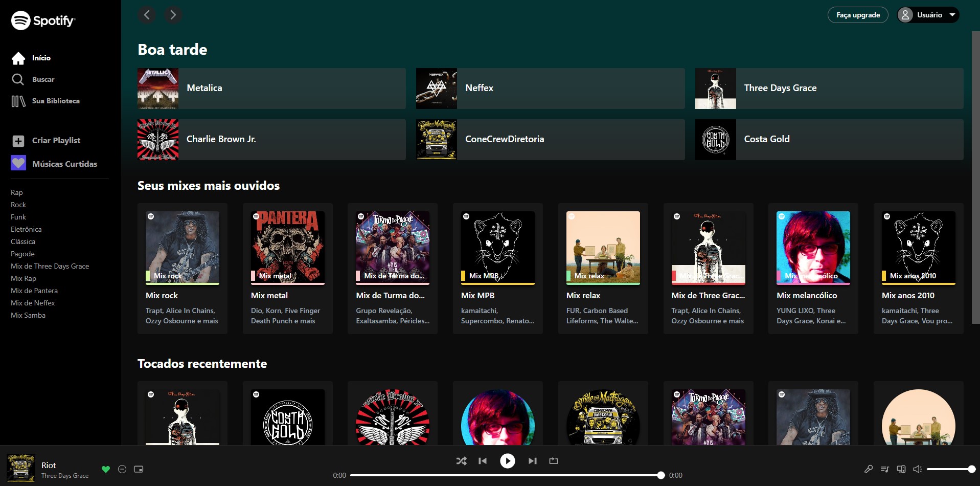Open the Costa Gold shortcut card

coord(829,140)
